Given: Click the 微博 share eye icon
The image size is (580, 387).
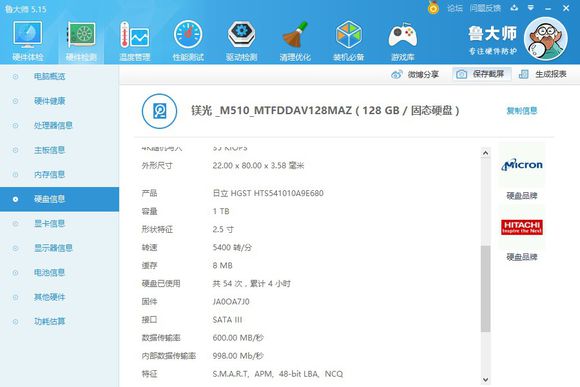Looking at the screenshot, I should coord(397,74).
